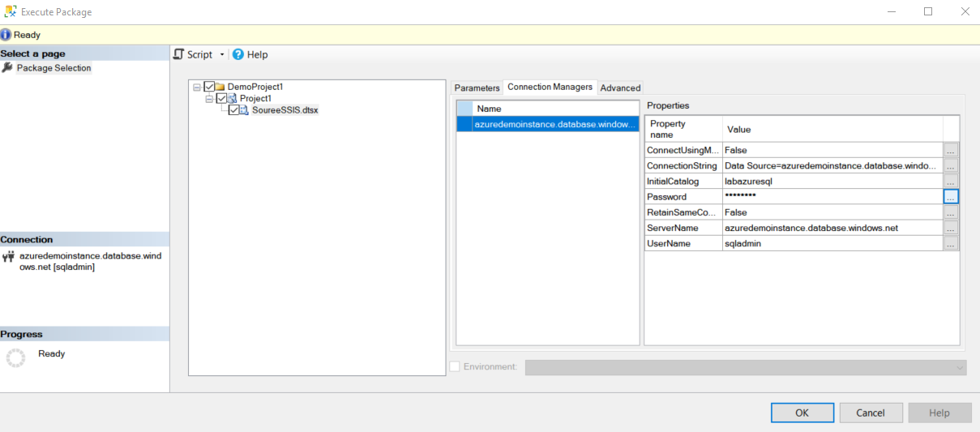Minimize the Execute Package window
Screen dimensions: 980x432
point(891,11)
